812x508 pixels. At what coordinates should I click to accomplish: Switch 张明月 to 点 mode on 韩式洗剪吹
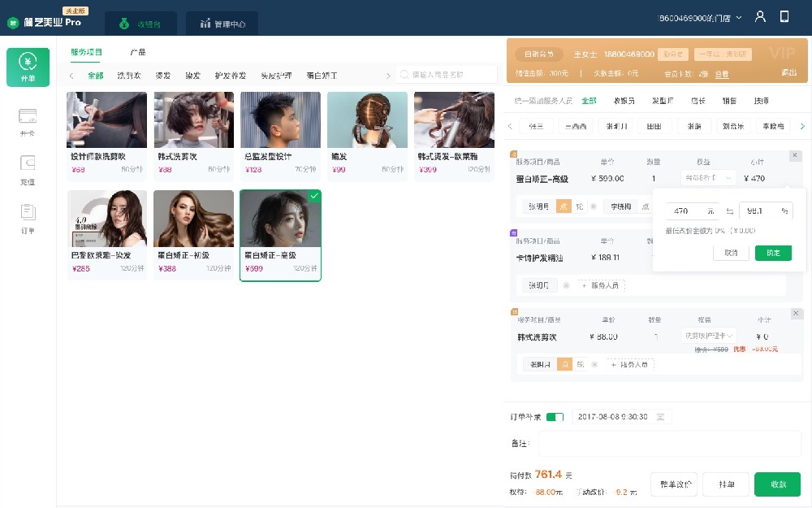coord(566,363)
